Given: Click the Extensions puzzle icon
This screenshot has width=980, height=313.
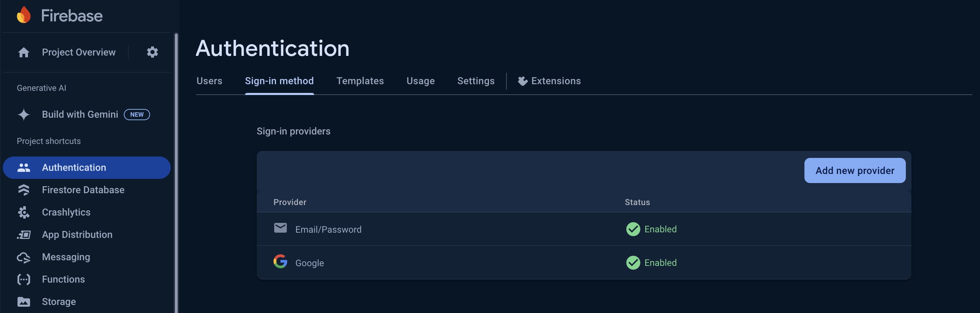Looking at the screenshot, I should [x=523, y=81].
